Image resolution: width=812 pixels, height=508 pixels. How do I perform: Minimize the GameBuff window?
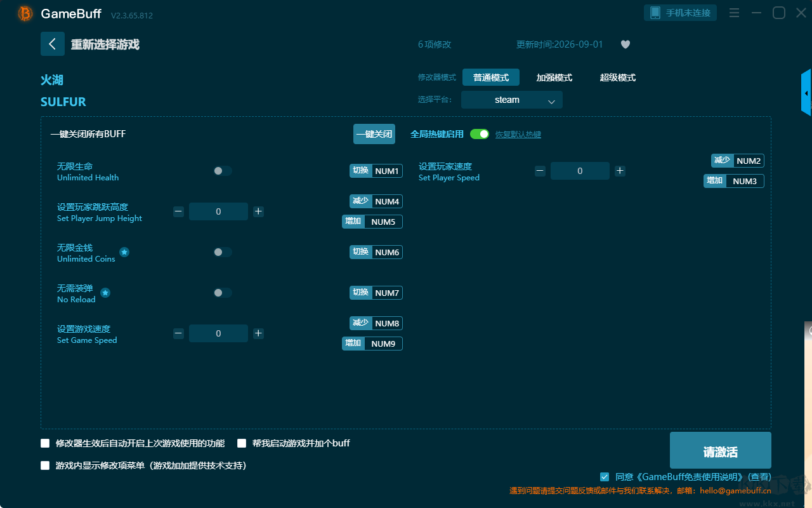click(756, 13)
